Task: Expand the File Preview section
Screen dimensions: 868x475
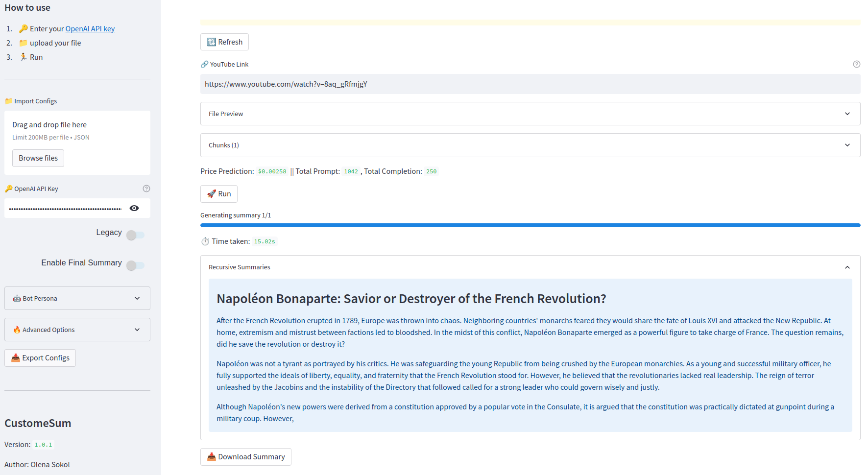Action: [x=847, y=114]
